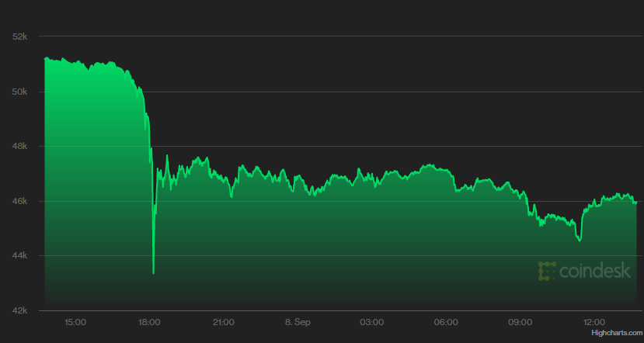Viewport: 644px width, 343px height.
Task: Select the 18:00 time axis label
Action: (x=149, y=321)
